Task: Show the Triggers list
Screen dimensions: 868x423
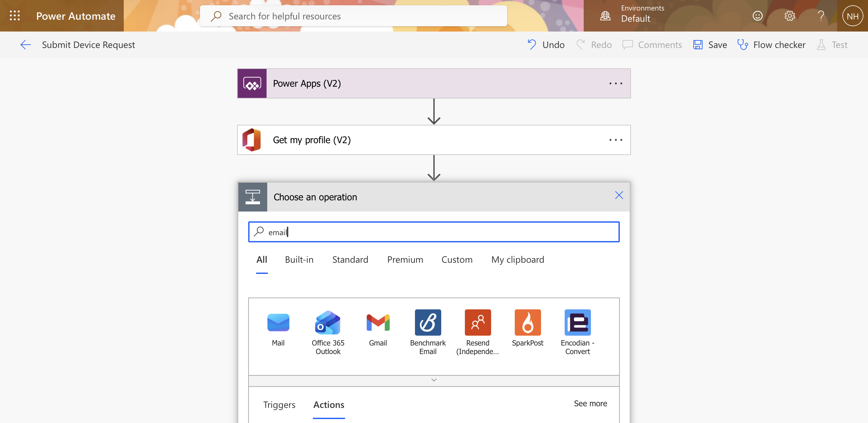Action: click(279, 405)
